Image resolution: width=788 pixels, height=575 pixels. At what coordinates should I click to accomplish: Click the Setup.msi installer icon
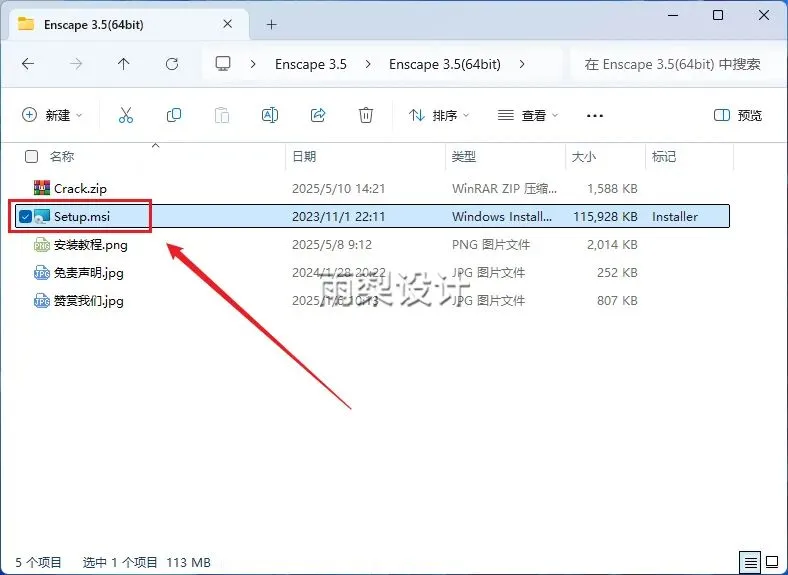(42, 216)
